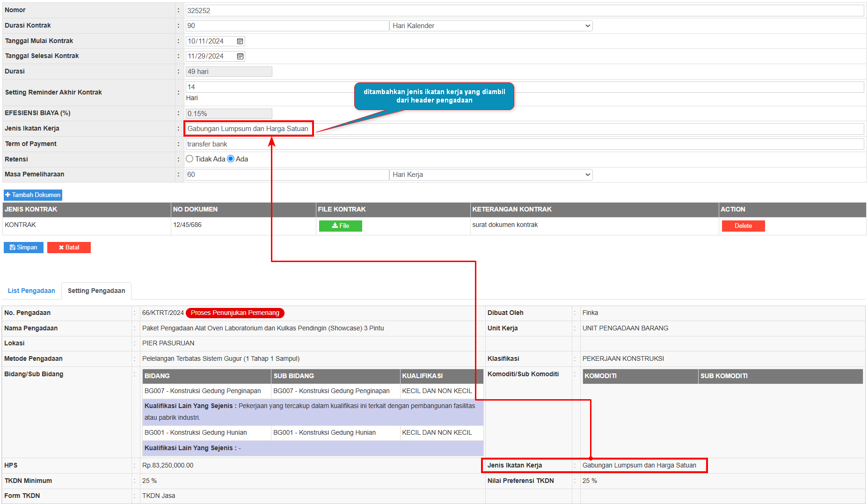
Task: Click the Tambah Dokumen plus button
Action: [33, 195]
